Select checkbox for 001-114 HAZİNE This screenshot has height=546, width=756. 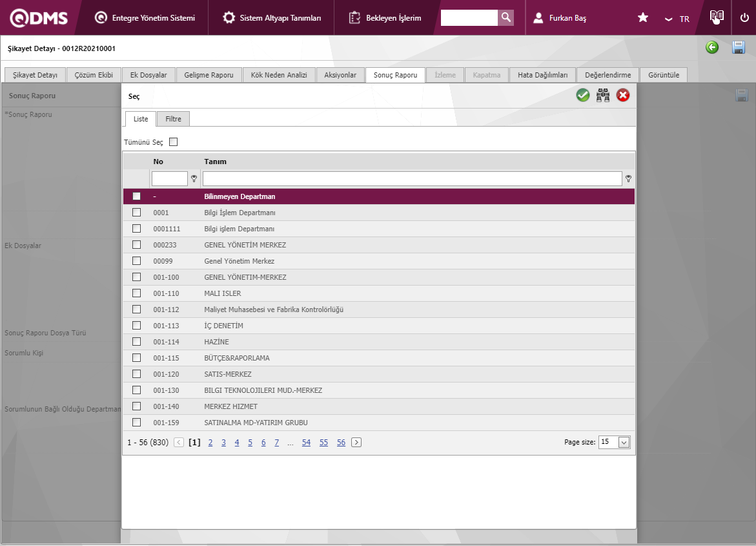point(136,342)
